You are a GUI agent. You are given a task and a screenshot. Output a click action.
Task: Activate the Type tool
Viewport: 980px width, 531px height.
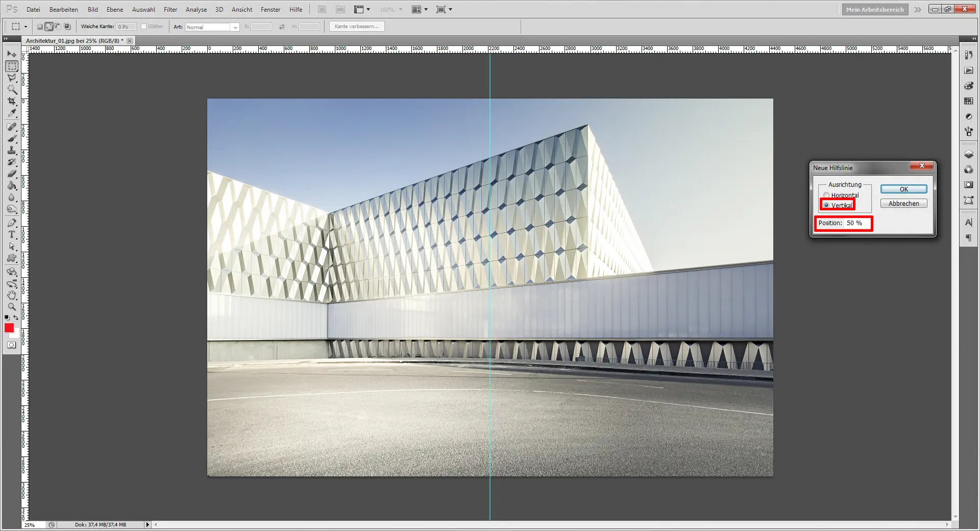click(12, 234)
